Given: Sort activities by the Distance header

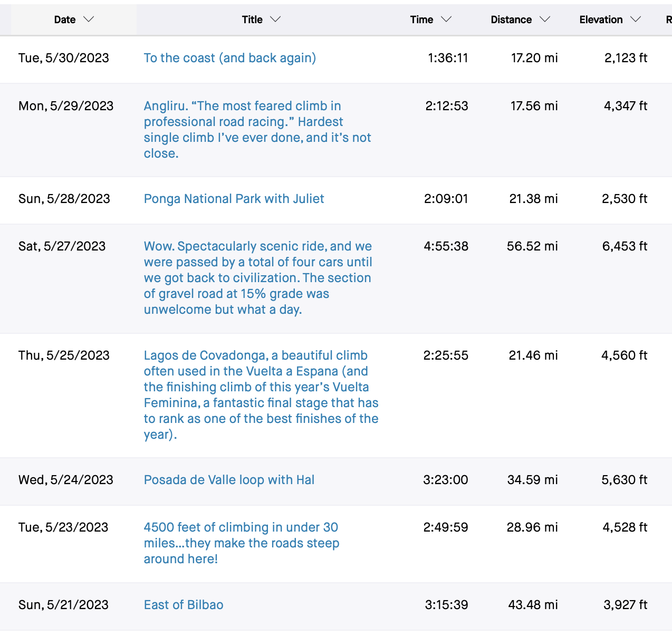Looking at the screenshot, I should pyautogui.click(x=511, y=20).
